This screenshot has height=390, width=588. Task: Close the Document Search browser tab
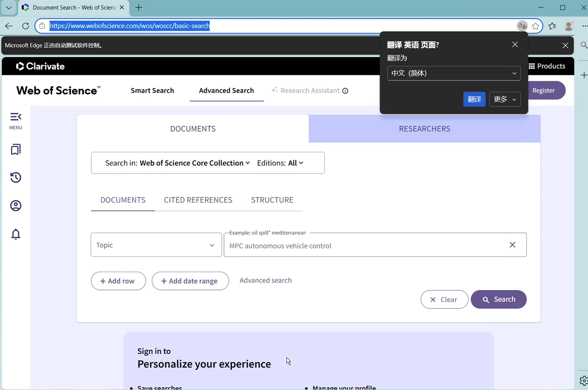122,7
